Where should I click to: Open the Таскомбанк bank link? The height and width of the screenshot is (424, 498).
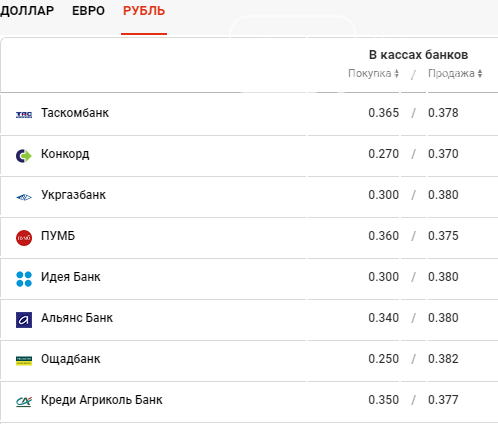coord(75,113)
